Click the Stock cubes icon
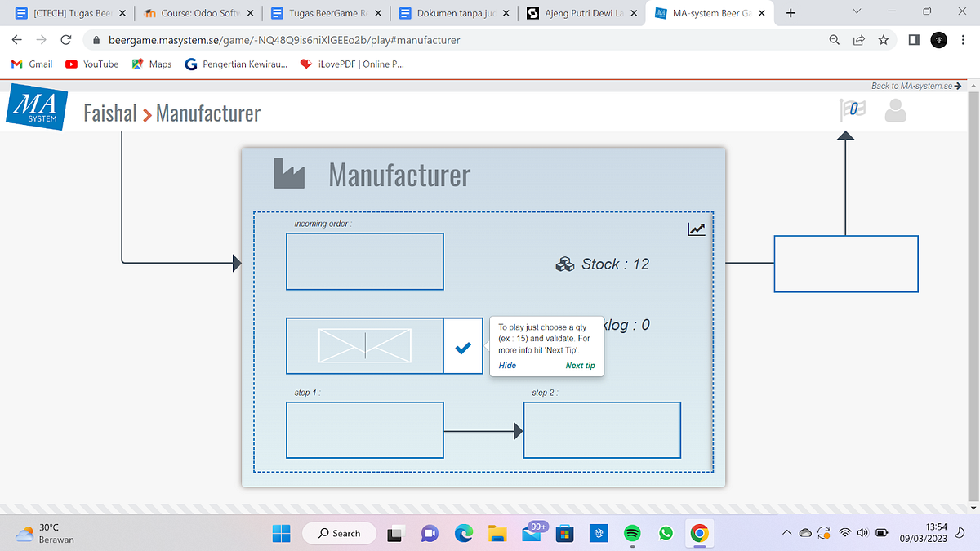 (564, 264)
